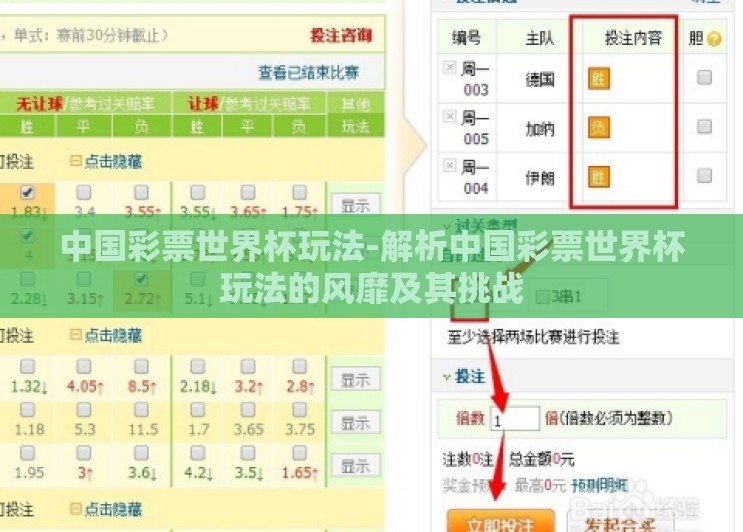Check the box above odds 3.2↑

[x=248, y=366]
